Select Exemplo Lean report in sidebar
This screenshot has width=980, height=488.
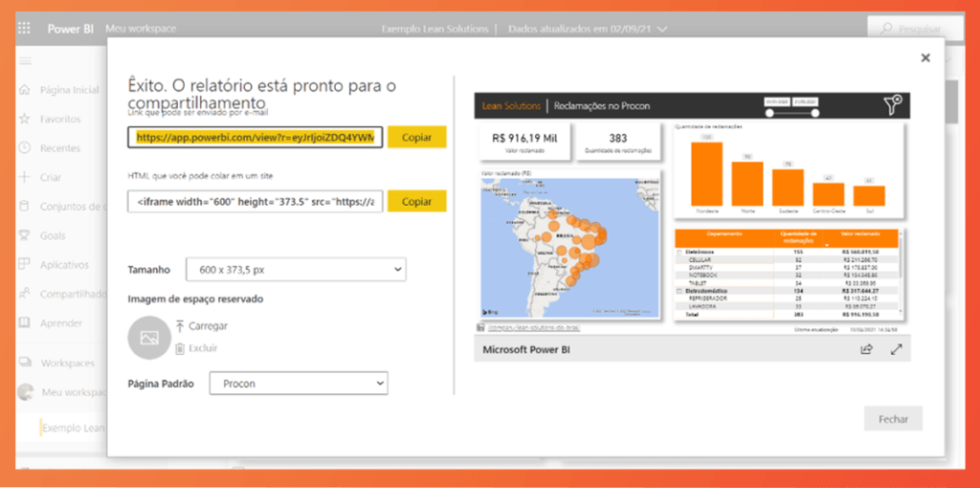click(74, 428)
